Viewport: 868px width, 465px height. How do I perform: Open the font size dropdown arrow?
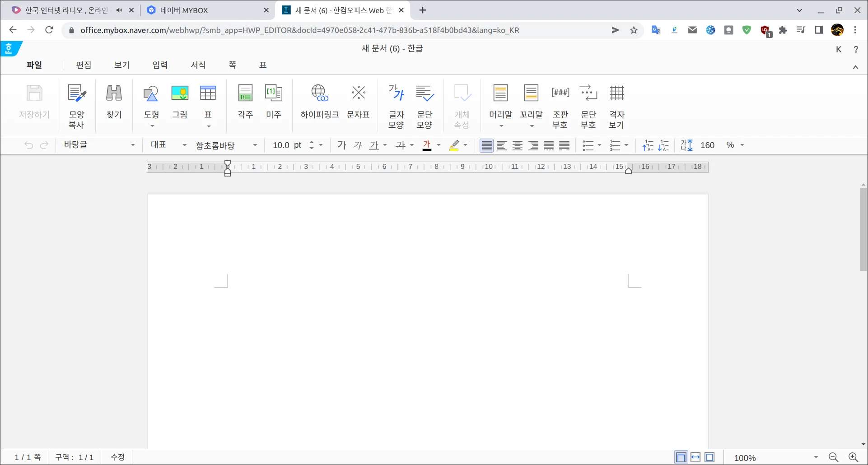pyautogui.click(x=321, y=145)
